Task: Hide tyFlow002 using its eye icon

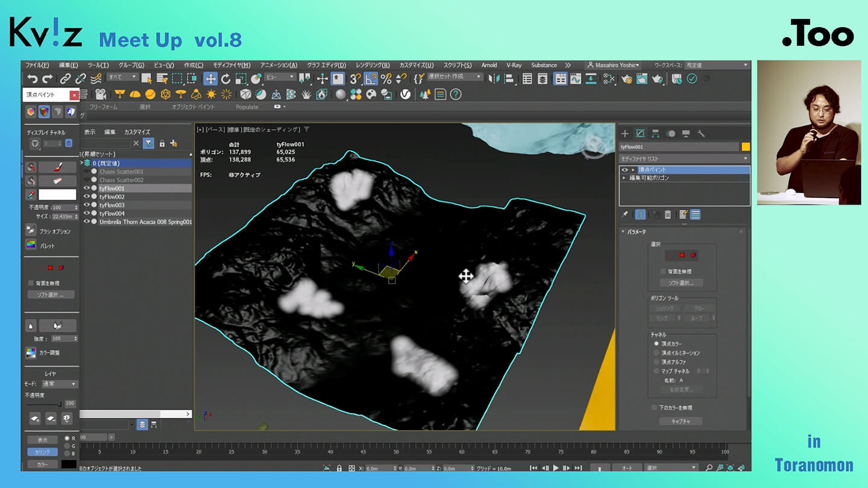Action: (x=87, y=197)
